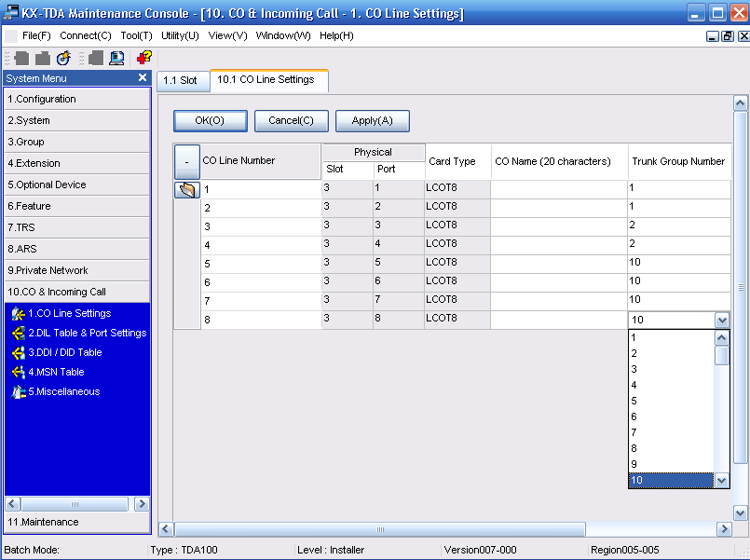The image size is (750, 560).
Task: Click CO Name field for line 1
Action: point(559,188)
